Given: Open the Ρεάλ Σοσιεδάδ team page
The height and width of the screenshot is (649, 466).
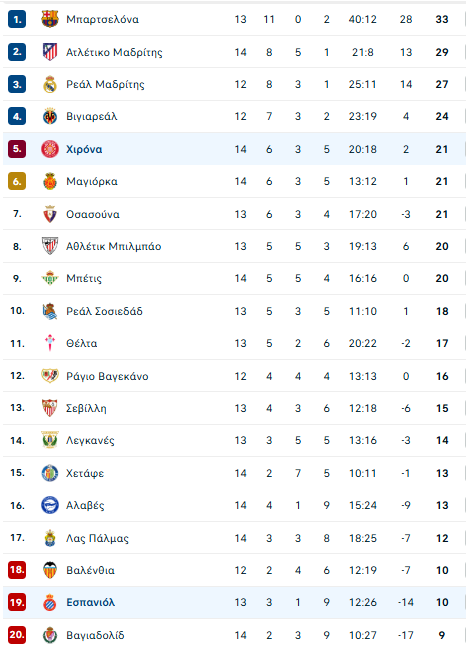Looking at the screenshot, I should (104, 311).
